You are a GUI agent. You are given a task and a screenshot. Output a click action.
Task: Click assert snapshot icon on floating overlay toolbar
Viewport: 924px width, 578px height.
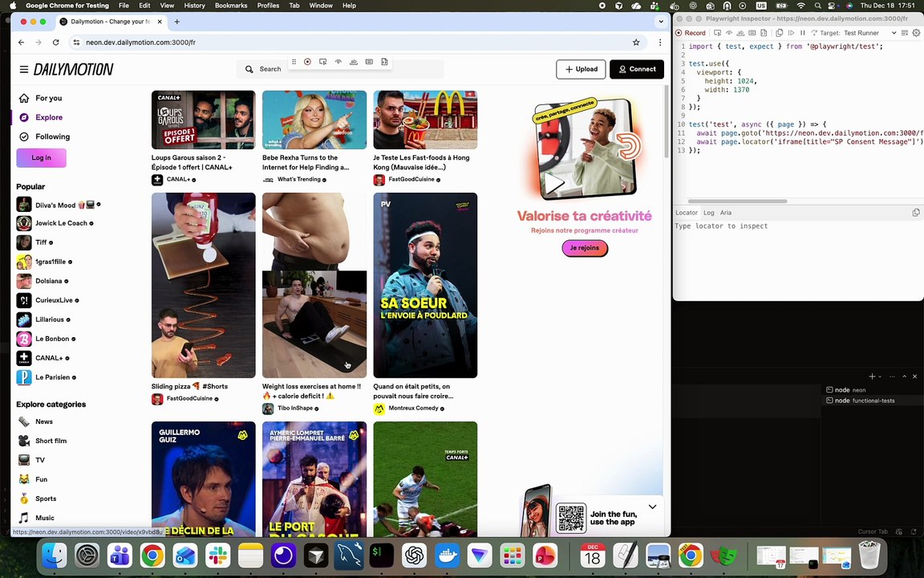pos(384,62)
